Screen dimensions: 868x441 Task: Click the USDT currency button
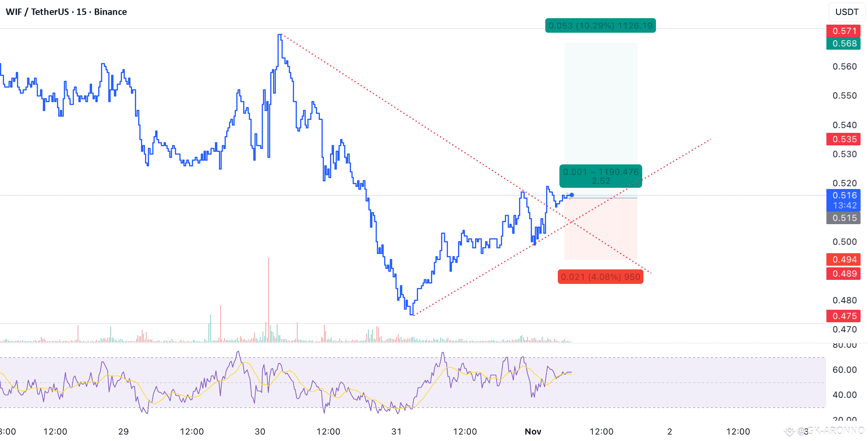click(847, 12)
